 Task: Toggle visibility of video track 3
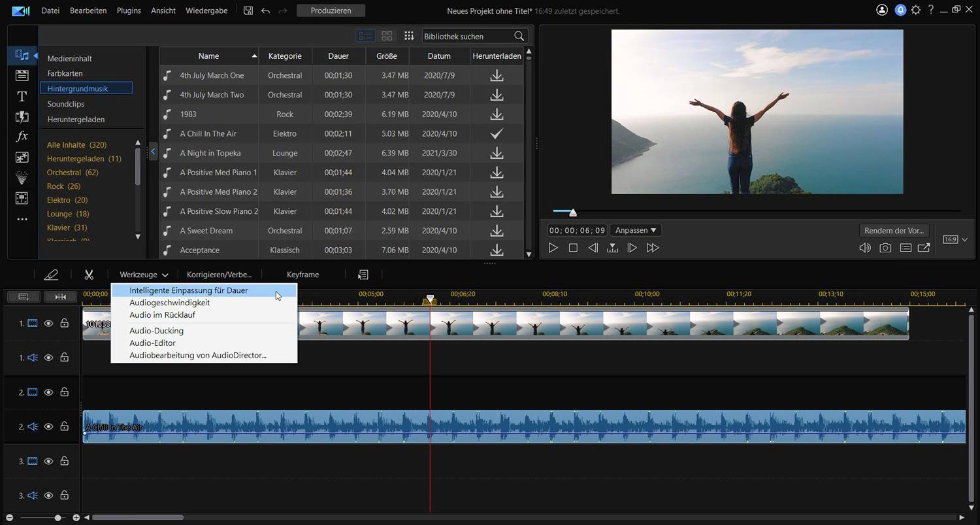pos(48,461)
